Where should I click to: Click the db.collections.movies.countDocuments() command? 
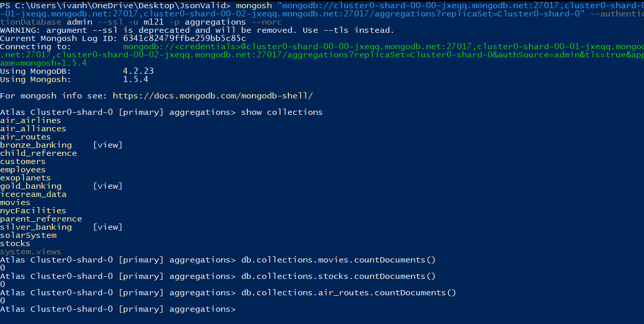(x=338, y=260)
